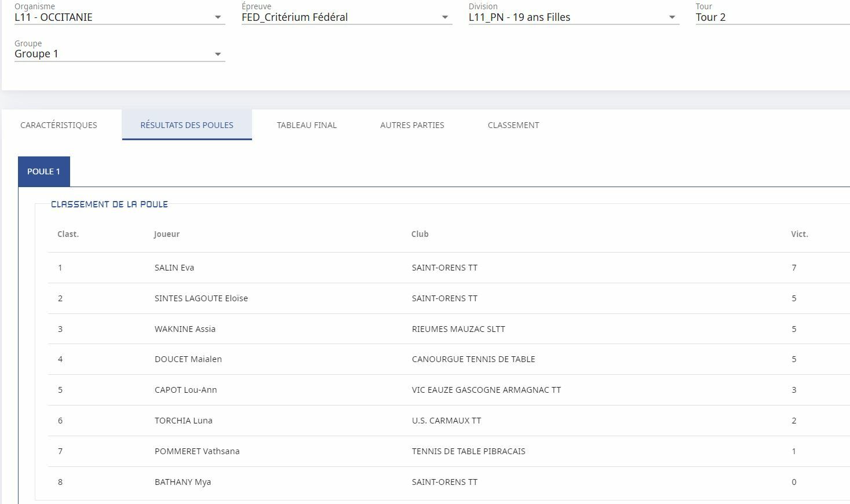Select the SALIN Eva row
Image resolution: width=850 pixels, height=504 pixels.
click(x=174, y=268)
